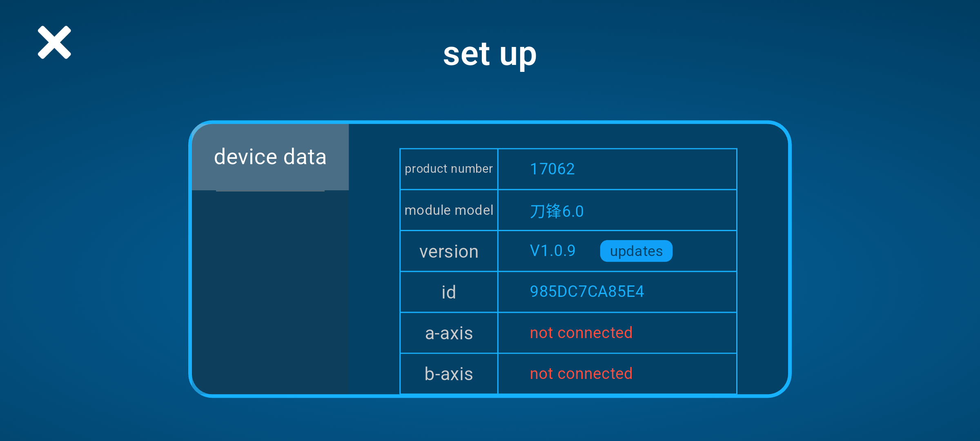Close the set up screen
Viewport: 980px width, 441px height.
pos(54,42)
